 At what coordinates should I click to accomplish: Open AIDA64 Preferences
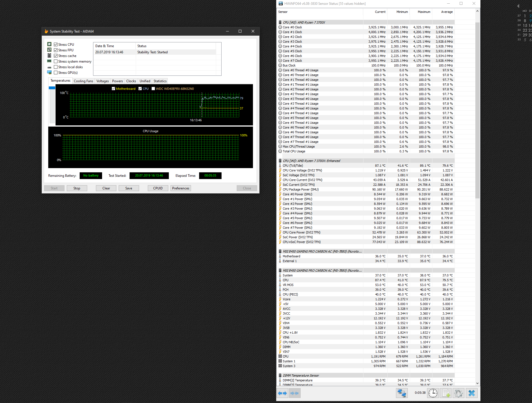[x=181, y=188]
